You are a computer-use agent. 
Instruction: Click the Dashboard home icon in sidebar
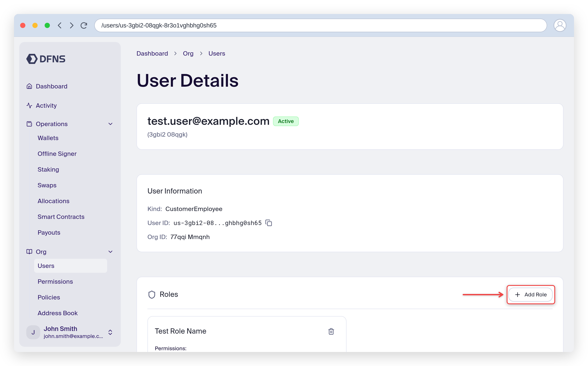pos(29,86)
